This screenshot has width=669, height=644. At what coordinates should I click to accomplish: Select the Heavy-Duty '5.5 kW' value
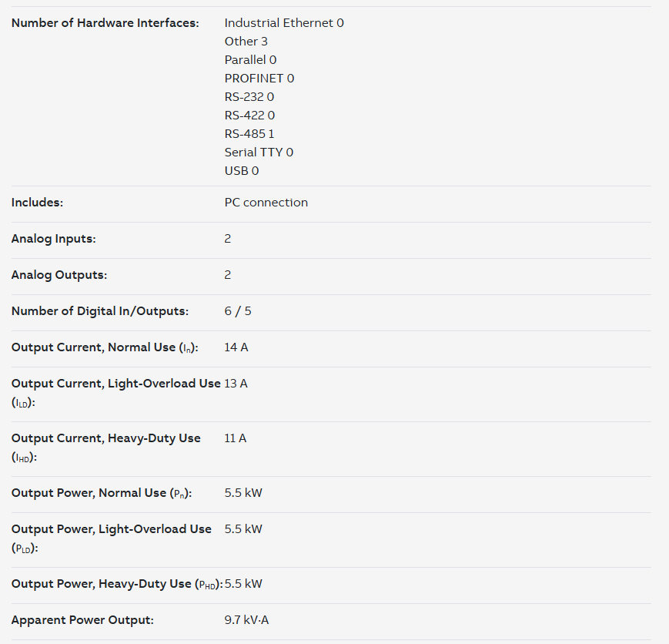(x=243, y=584)
